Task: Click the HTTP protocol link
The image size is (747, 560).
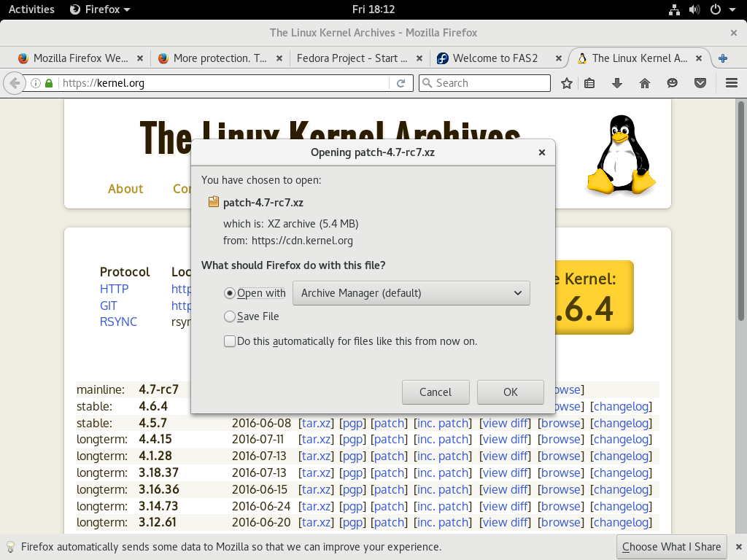Action: 115,289
